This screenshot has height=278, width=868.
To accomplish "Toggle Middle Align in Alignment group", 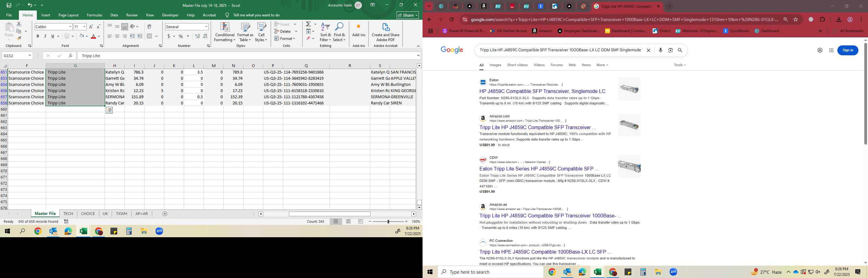I will pyautogui.click(x=117, y=27).
